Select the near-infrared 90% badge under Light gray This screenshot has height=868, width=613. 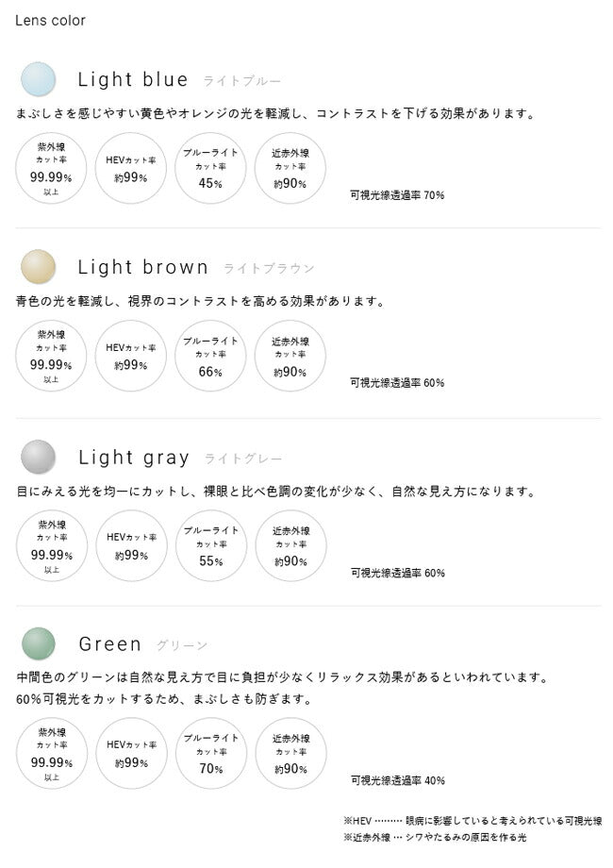[290, 545]
